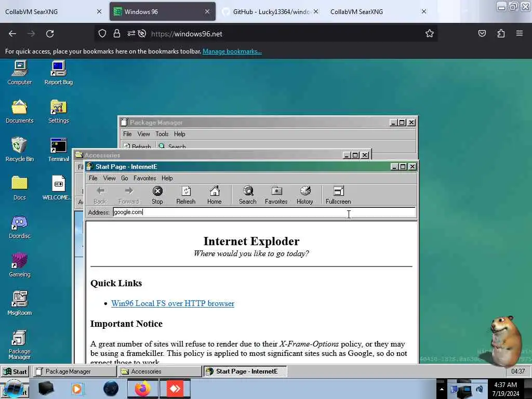Viewport: 532px width, 399px height.
Task: Click the Refresh button in Package Manager
Action: [x=137, y=146]
